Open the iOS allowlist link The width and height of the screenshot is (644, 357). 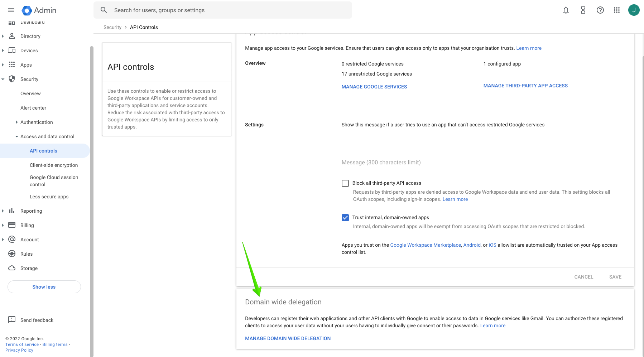[x=492, y=245]
